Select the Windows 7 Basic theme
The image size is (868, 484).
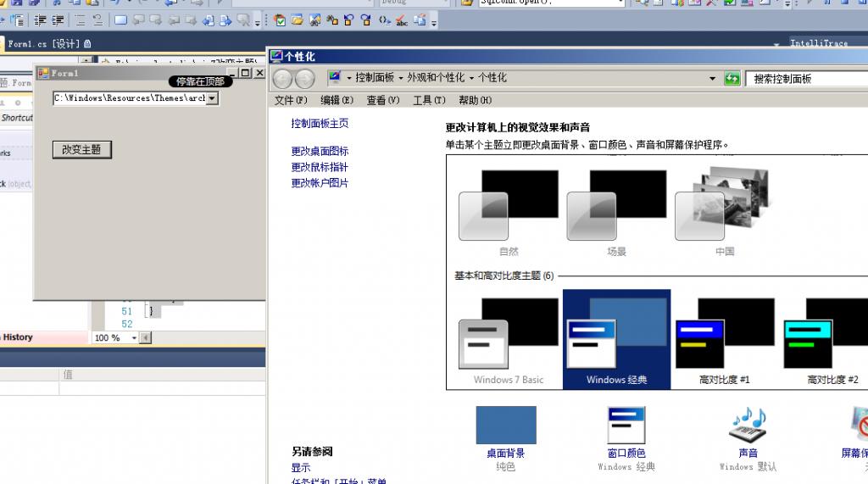509,343
